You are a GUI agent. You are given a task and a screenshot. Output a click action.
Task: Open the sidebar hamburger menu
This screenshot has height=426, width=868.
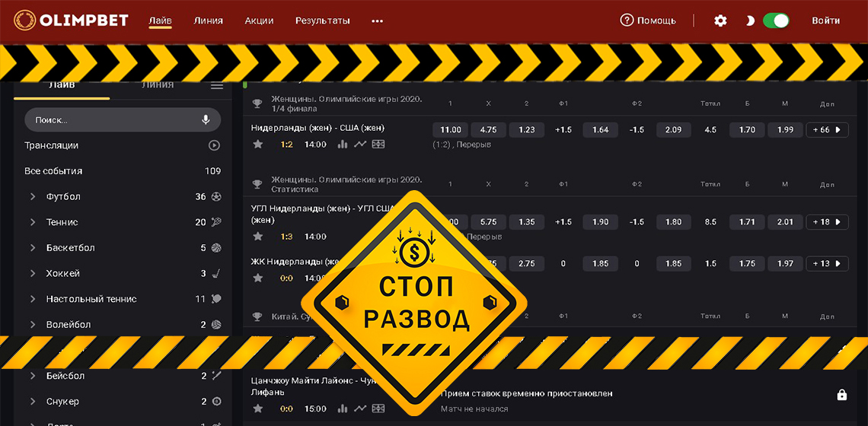[x=217, y=86]
